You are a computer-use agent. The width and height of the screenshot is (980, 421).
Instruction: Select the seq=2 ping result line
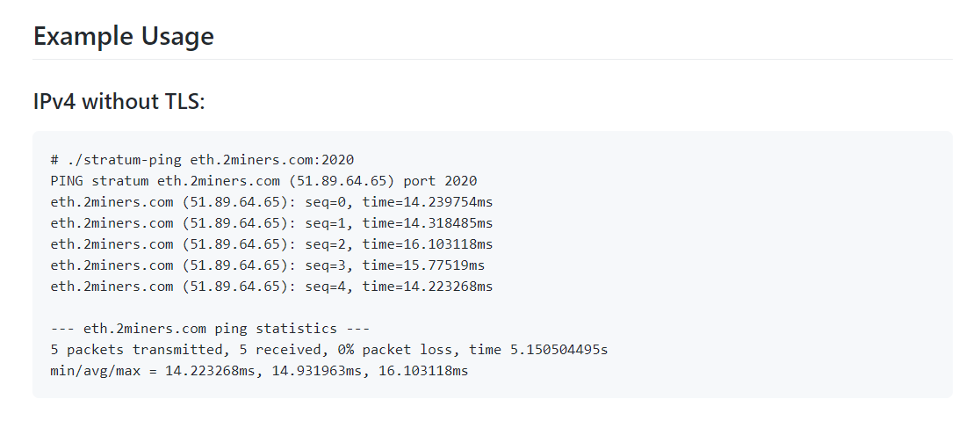pyautogui.click(x=272, y=244)
